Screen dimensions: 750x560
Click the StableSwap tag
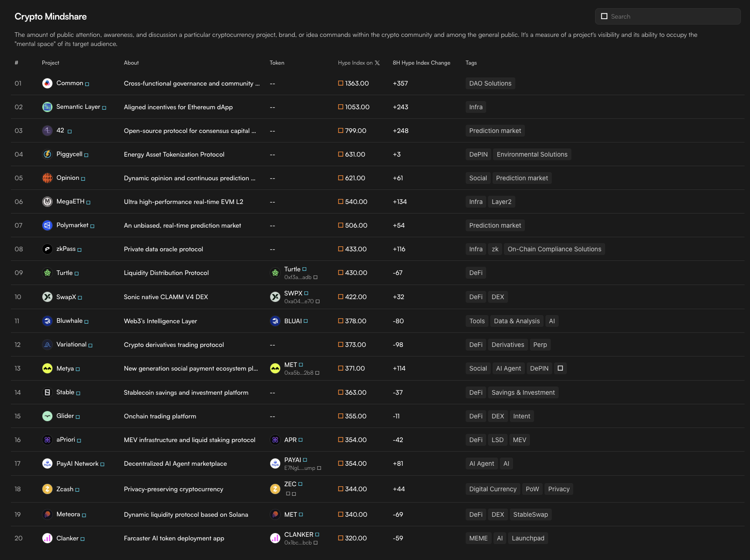531,514
